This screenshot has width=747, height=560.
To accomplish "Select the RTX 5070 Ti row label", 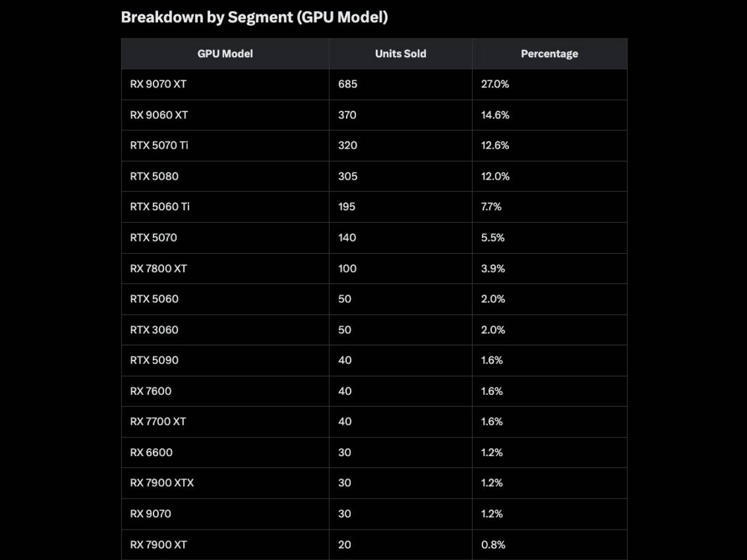I will (x=159, y=145).
